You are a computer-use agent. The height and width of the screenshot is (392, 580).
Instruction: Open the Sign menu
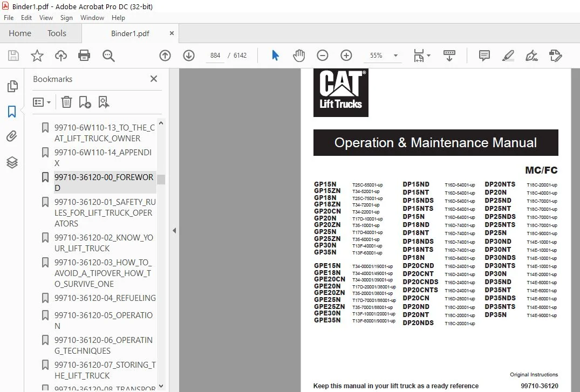tap(66, 18)
